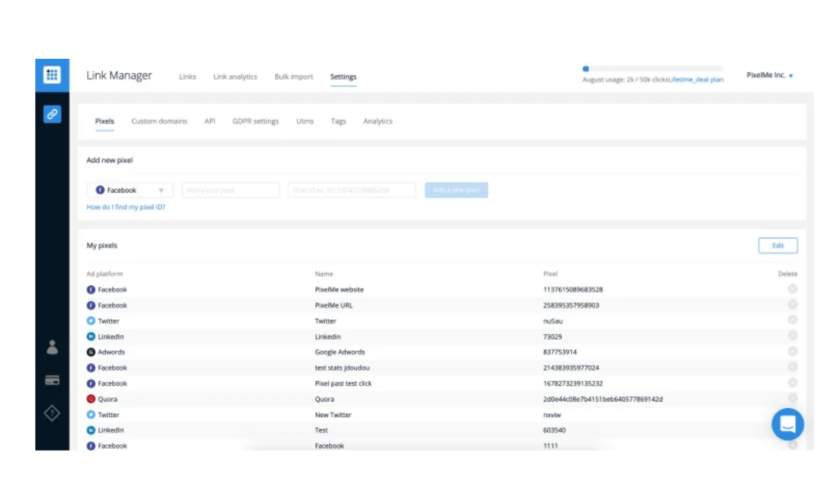Image resolution: width=840 pixels, height=504 pixels.
Task: Delete the 73029 LinkedIn pixel
Action: point(792,335)
